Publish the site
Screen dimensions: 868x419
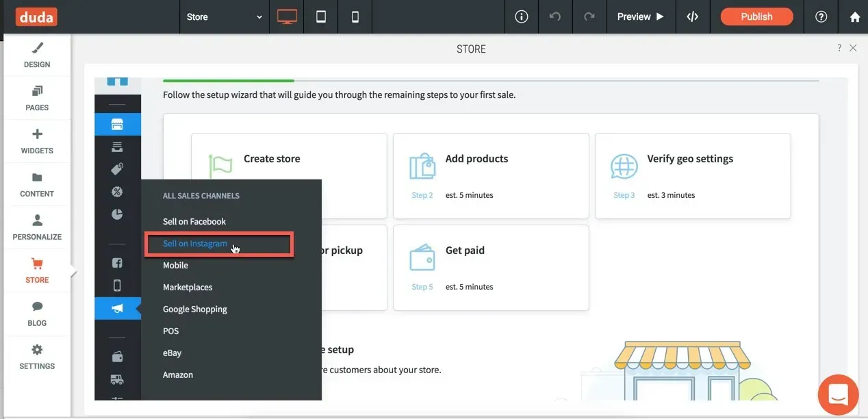(756, 17)
